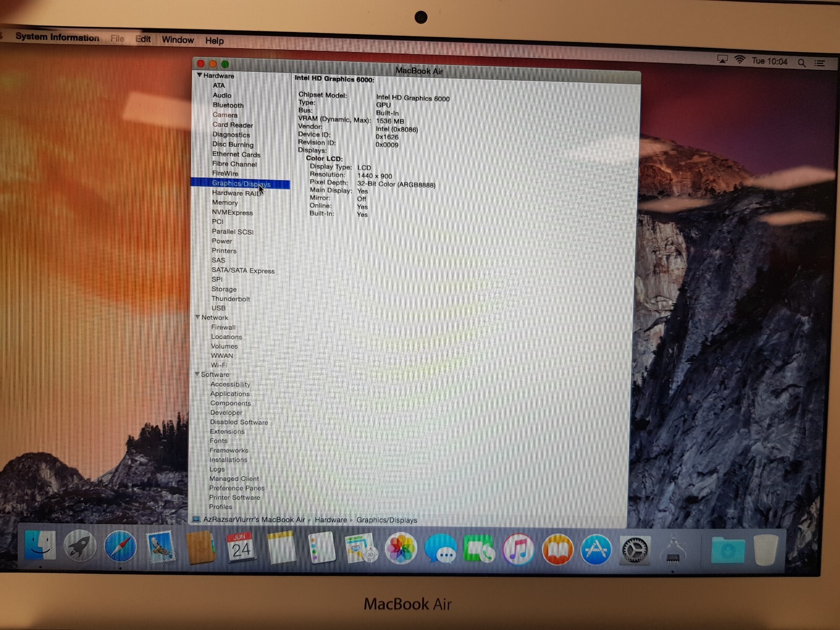Select ATA in sidebar
This screenshot has width=840, height=630.
point(219,85)
